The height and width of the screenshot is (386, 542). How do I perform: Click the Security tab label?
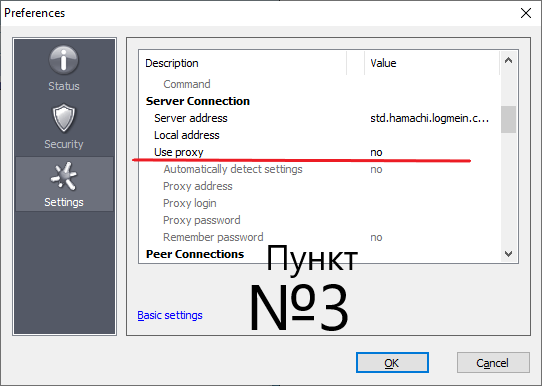[64, 144]
